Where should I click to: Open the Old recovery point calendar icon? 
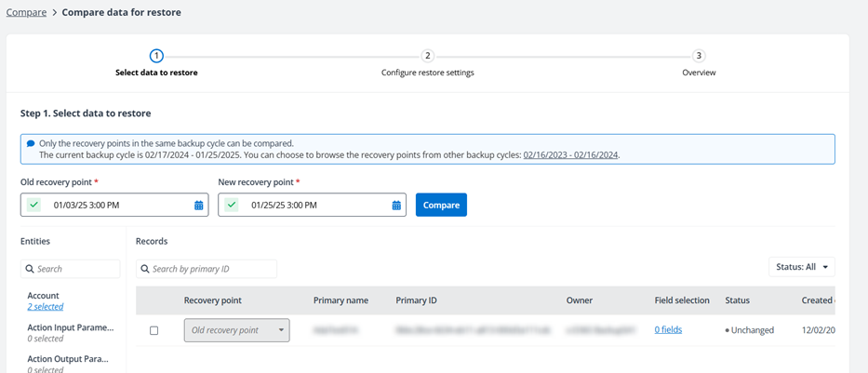pyautogui.click(x=199, y=206)
